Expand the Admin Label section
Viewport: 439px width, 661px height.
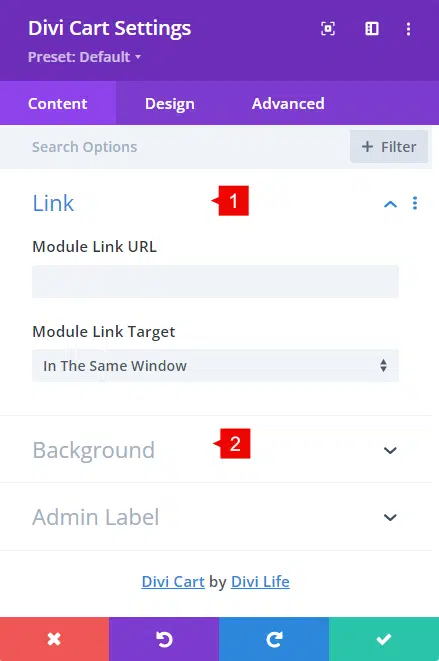pos(390,517)
